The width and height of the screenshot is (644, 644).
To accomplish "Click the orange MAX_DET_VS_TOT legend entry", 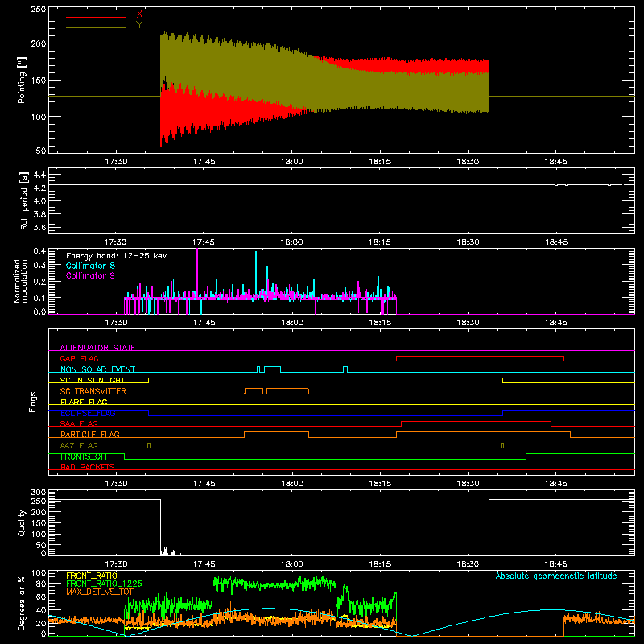I will click(100, 592).
